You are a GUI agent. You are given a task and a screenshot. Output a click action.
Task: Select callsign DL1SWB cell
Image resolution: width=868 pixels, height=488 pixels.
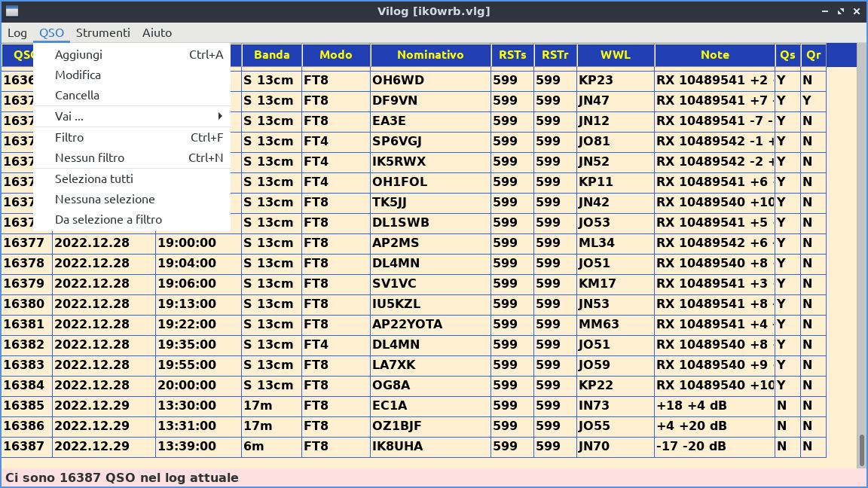(x=431, y=222)
